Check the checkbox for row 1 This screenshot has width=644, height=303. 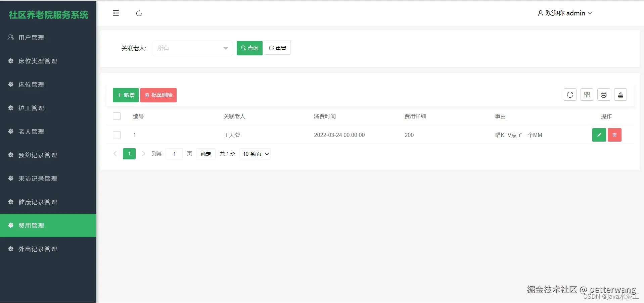tap(117, 135)
